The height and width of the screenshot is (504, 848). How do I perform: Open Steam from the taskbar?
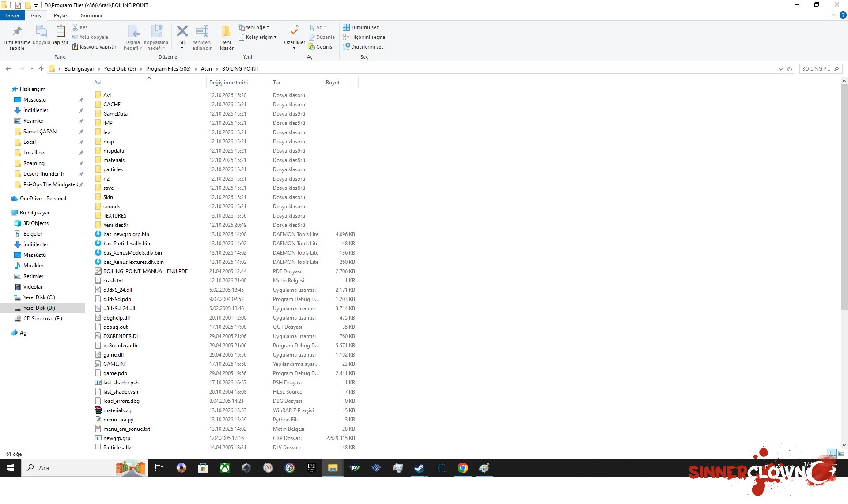pyautogui.click(x=419, y=468)
